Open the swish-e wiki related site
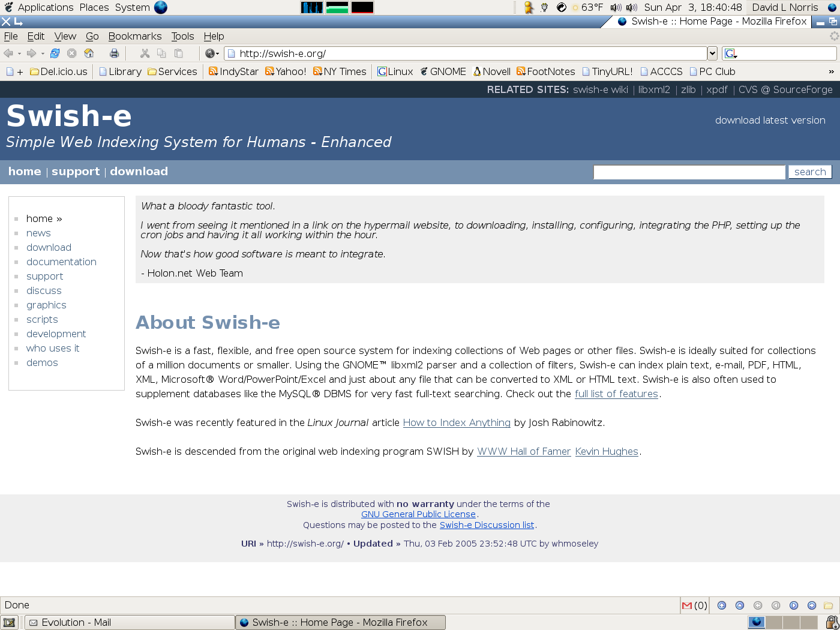 tap(601, 89)
